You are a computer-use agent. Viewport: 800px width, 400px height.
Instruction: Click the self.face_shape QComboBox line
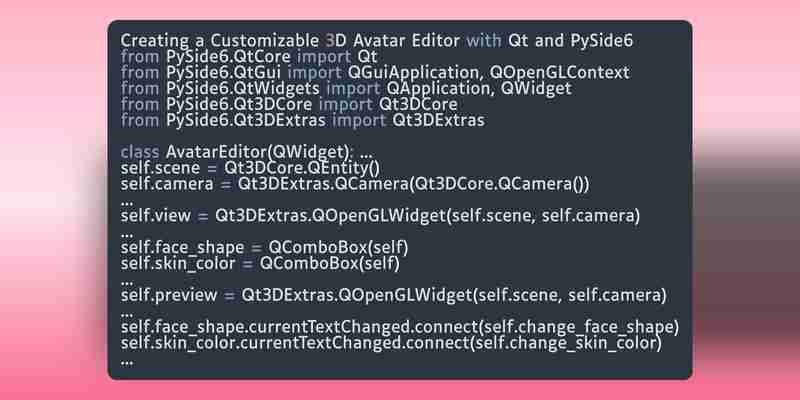pyautogui.click(x=264, y=248)
